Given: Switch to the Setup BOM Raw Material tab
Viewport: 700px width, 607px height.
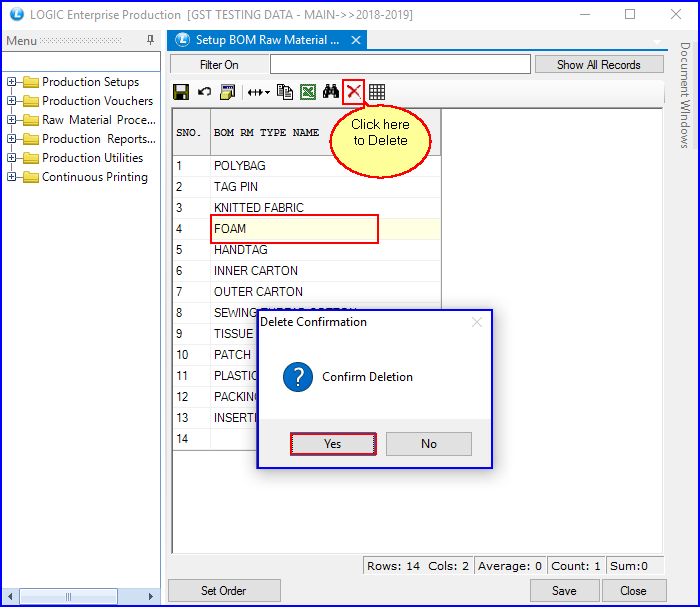Looking at the screenshot, I should coord(266,40).
